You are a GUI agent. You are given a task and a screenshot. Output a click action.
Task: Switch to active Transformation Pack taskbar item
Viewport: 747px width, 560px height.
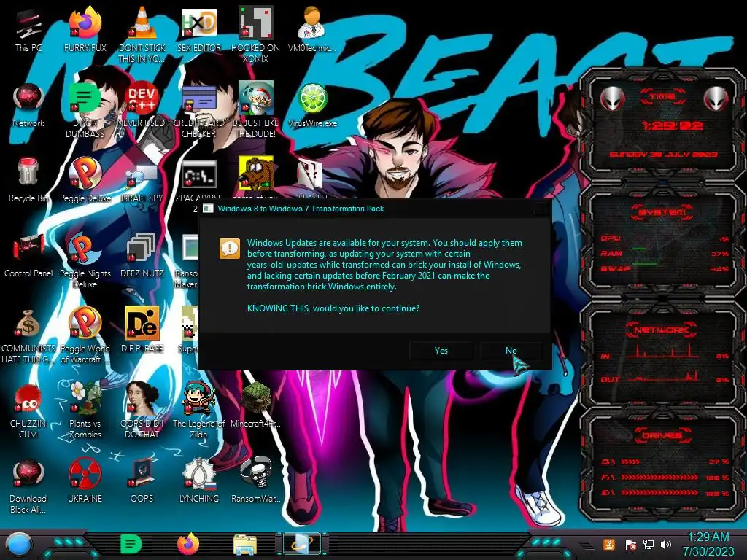pyautogui.click(x=302, y=544)
